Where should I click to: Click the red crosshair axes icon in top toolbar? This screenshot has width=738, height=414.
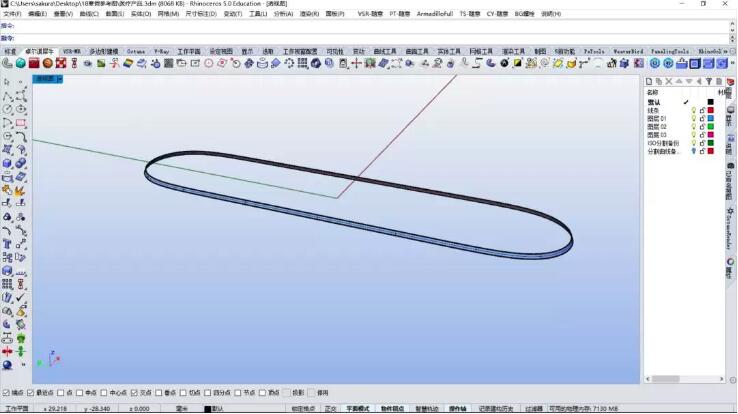coord(356,63)
